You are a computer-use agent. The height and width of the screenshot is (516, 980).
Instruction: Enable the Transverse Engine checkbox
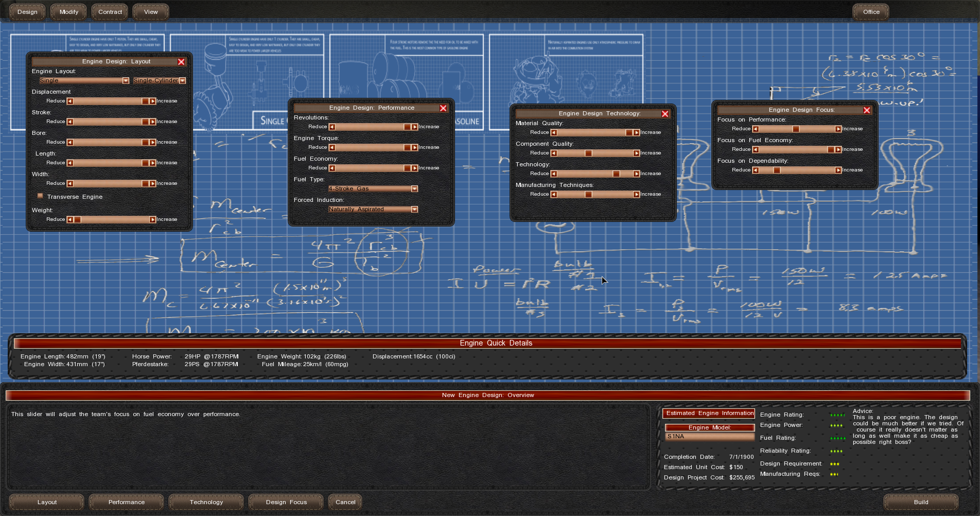(x=40, y=196)
